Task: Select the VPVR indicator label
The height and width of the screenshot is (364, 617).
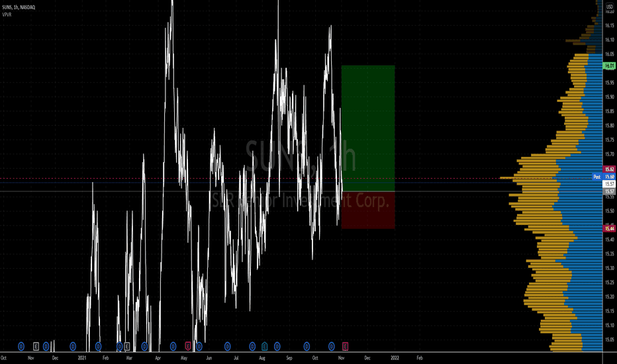Action: (7, 15)
